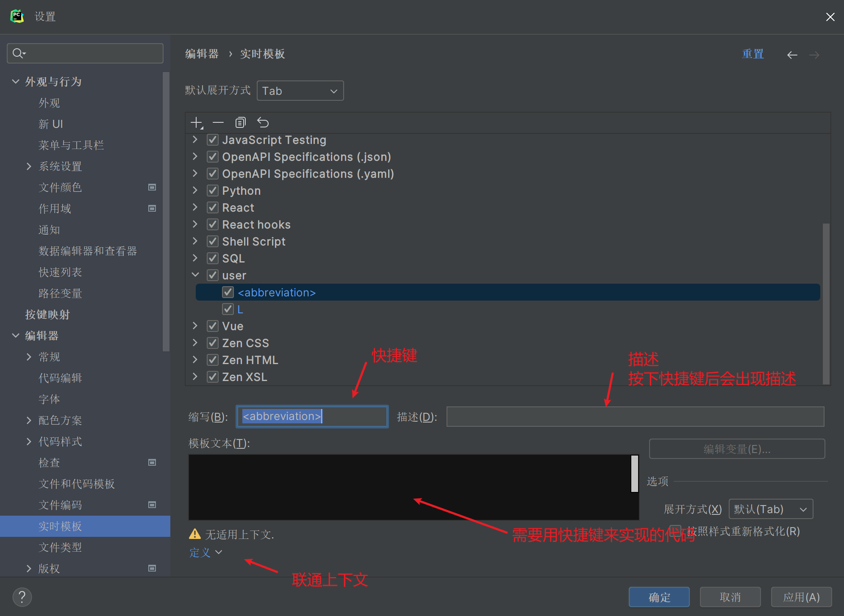Open 按键映射 settings page

click(x=47, y=315)
